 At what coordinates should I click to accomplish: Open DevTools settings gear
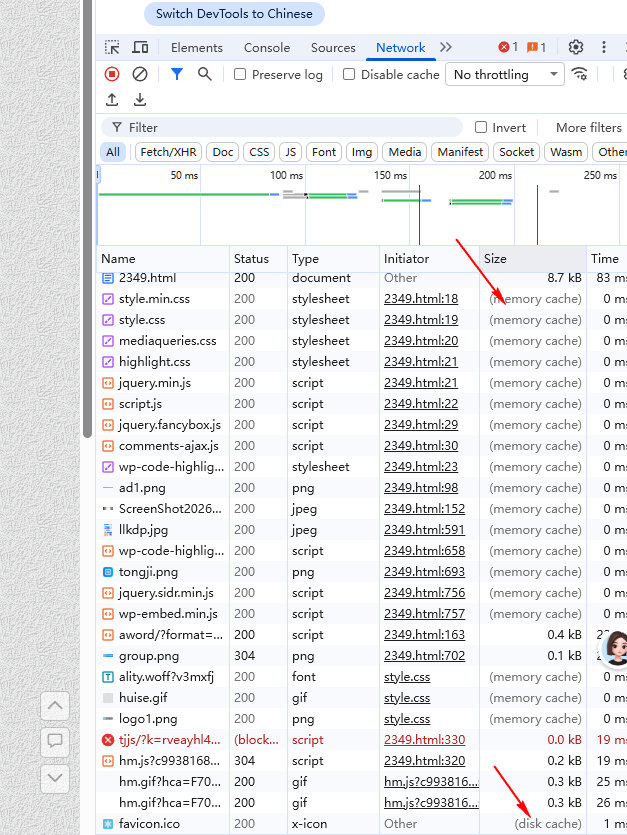(x=575, y=47)
